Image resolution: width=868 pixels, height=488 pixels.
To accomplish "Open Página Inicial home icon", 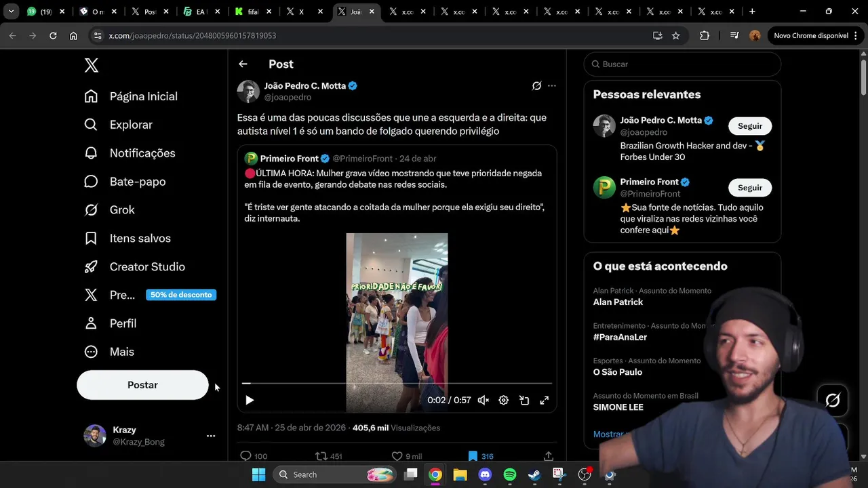I will tap(91, 96).
